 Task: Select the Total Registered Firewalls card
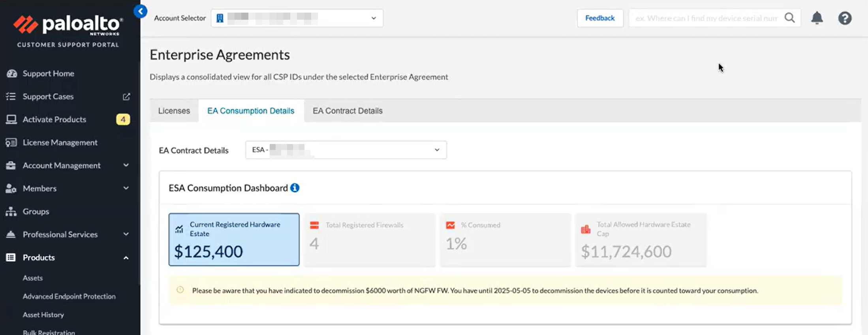pos(369,240)
